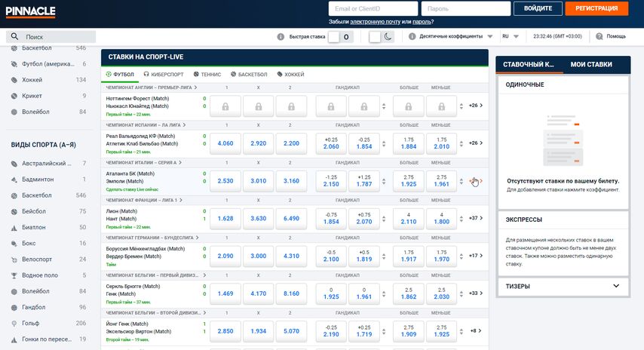Select handicap -0.5 at 2.100 for Боруссия
Screen dimensions: 644x350
331,256
